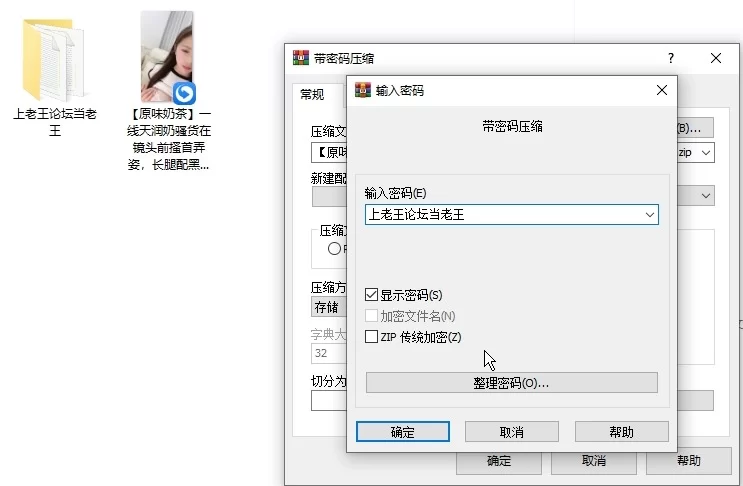Click the WinRAR icon in 带密码压缩 title bar

301,58
